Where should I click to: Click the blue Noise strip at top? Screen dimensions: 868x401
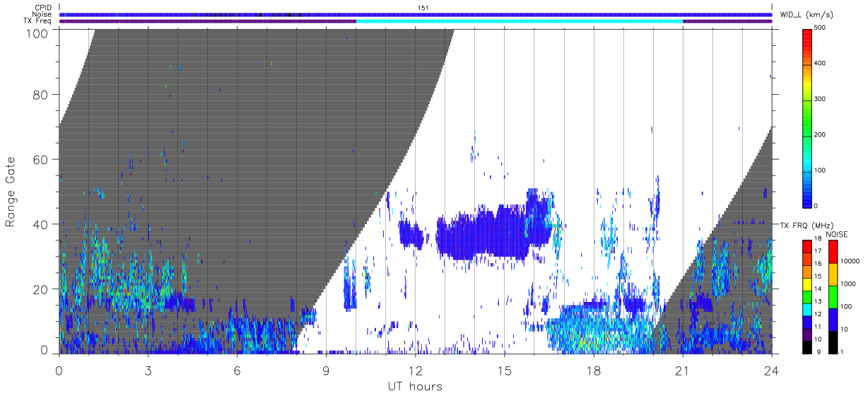(x=416, y=14)
